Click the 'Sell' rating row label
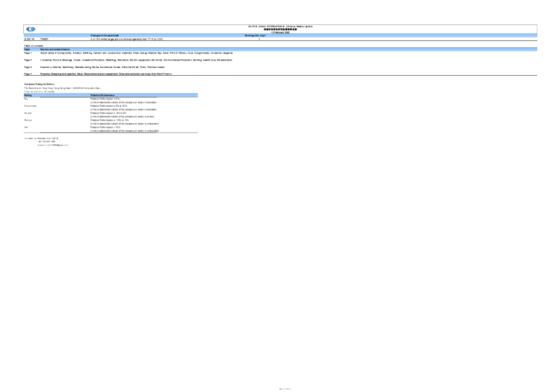Image resolution: width=555 pixels, height=392 pixels. (26, 127)
